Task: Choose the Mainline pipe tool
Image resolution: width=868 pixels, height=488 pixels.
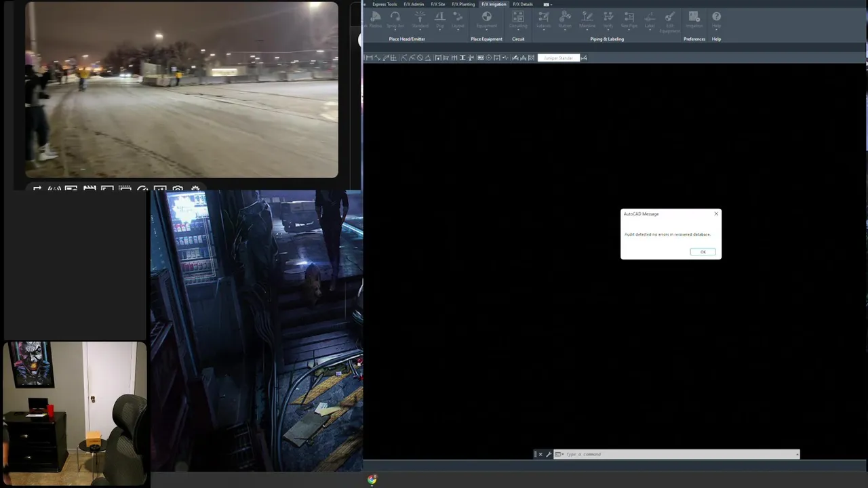Action: coord(587,20)
